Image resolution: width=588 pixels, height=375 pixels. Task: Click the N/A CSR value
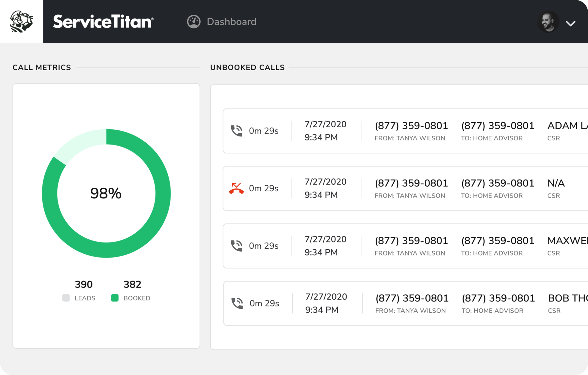click(556, 183)
